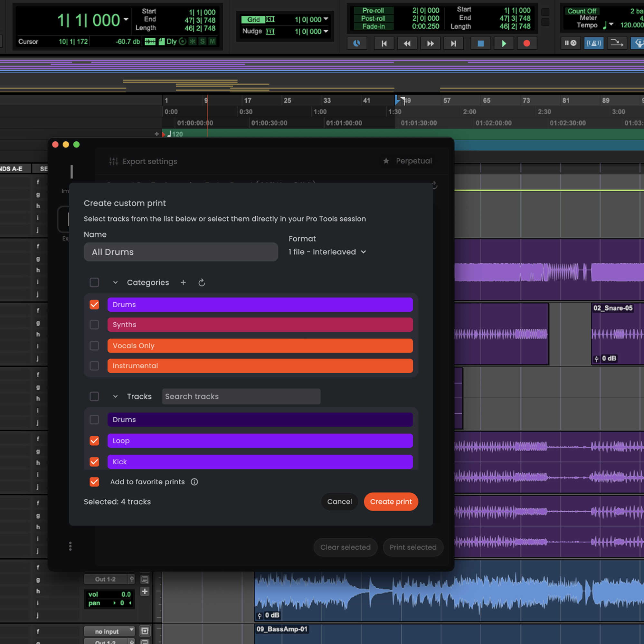The height and width of the screenshot is (644, 644).
Task: Select the Solo status icon near the cursor display
Action: tap(202, 41)
